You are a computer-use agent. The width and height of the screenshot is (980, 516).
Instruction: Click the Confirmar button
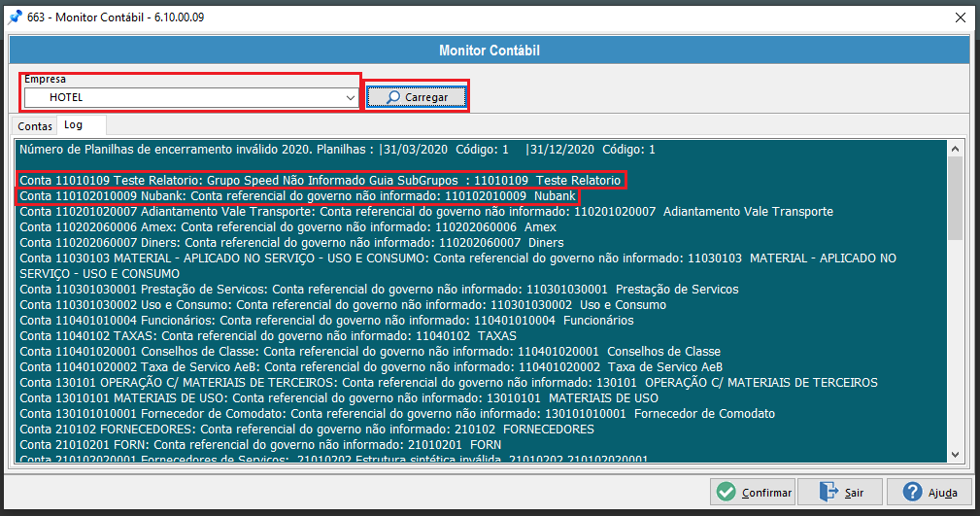[753, 493]
